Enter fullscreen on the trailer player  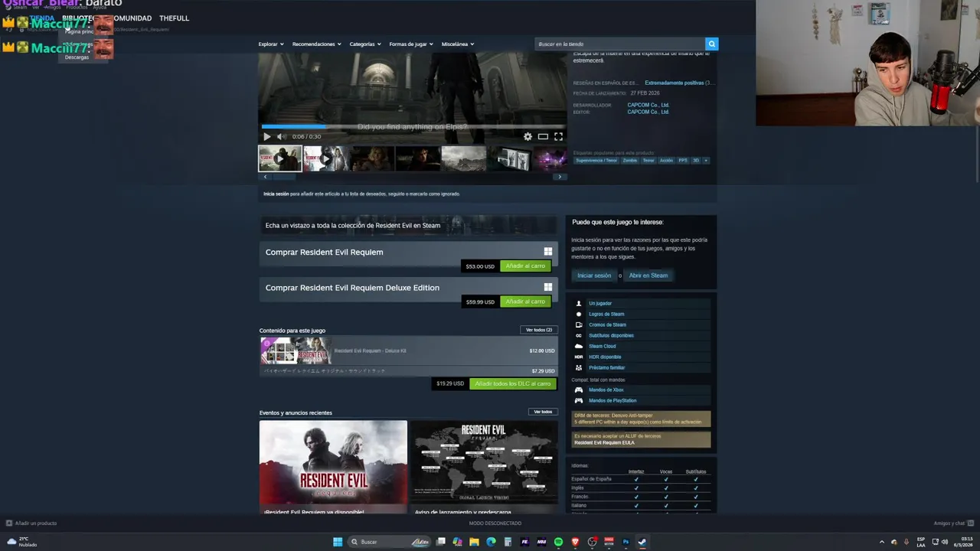click(558, 136)
